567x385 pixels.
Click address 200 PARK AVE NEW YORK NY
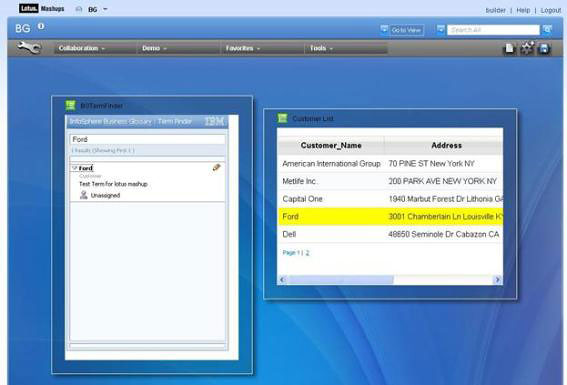click(x=443, y=181)
